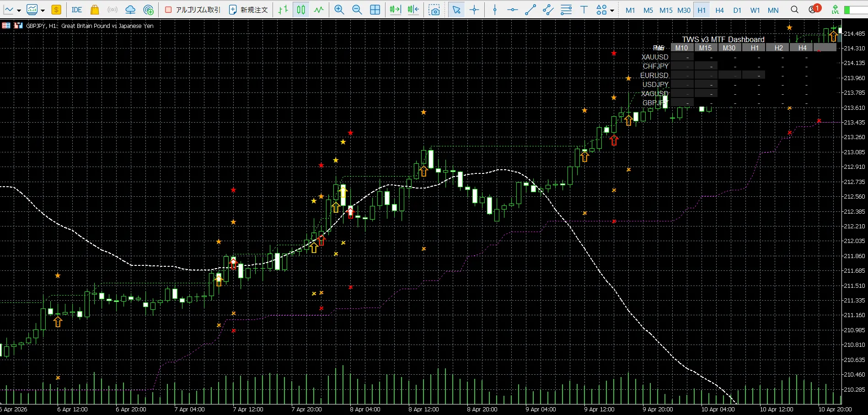Switch to the D1 timeframe
Screen dimensions: 868x415
click(x=737, y=10)
